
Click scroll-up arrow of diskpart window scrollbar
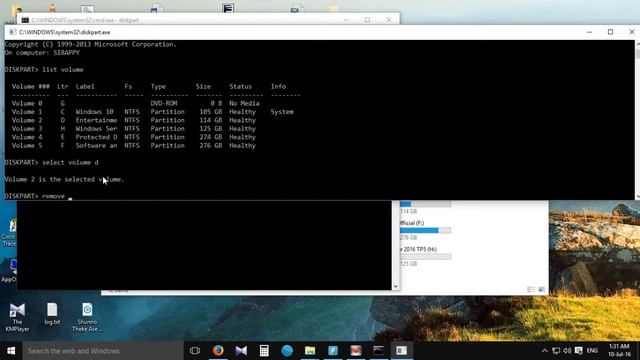(x=637, y=44)
